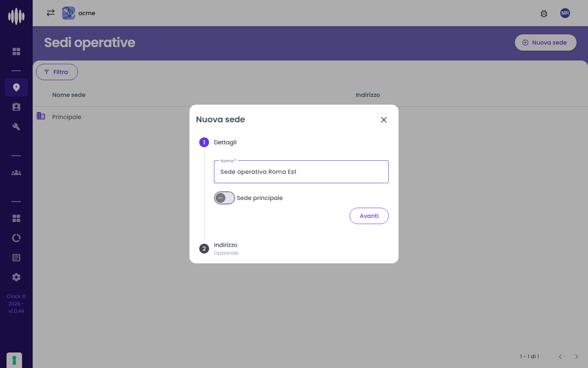Open the Filtra filter button
Viewport: 588px width, 368px height.
[57, 72]
